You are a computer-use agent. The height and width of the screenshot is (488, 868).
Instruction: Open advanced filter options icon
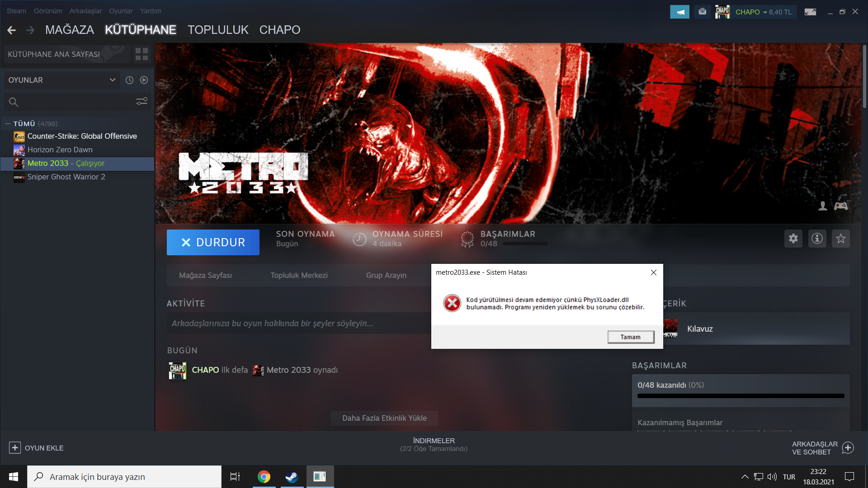(x=142, y=102)
